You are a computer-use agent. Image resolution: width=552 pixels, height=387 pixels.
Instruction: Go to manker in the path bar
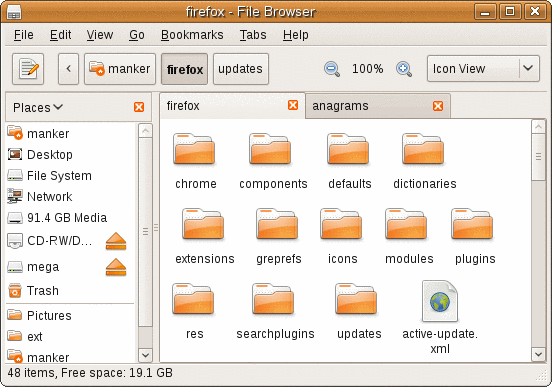120,69
